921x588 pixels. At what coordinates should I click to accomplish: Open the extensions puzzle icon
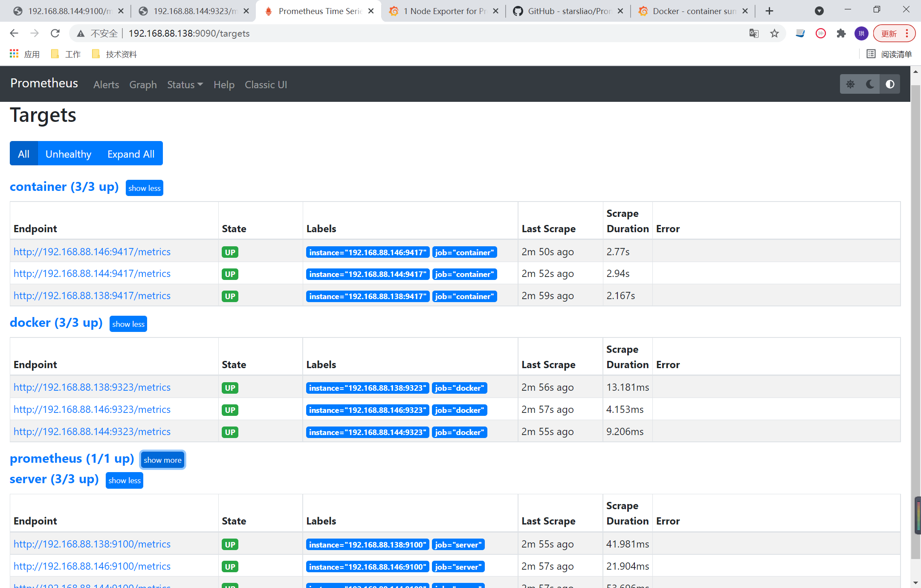pyautogui.click(x=841, y=33)
